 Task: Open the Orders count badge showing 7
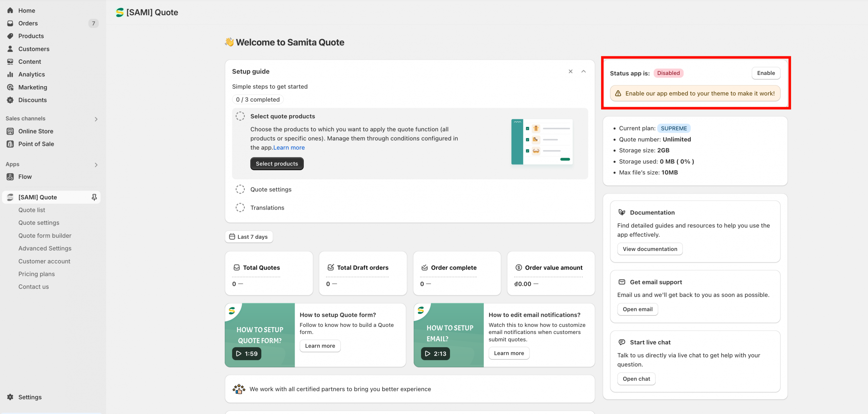pos(94,23)
